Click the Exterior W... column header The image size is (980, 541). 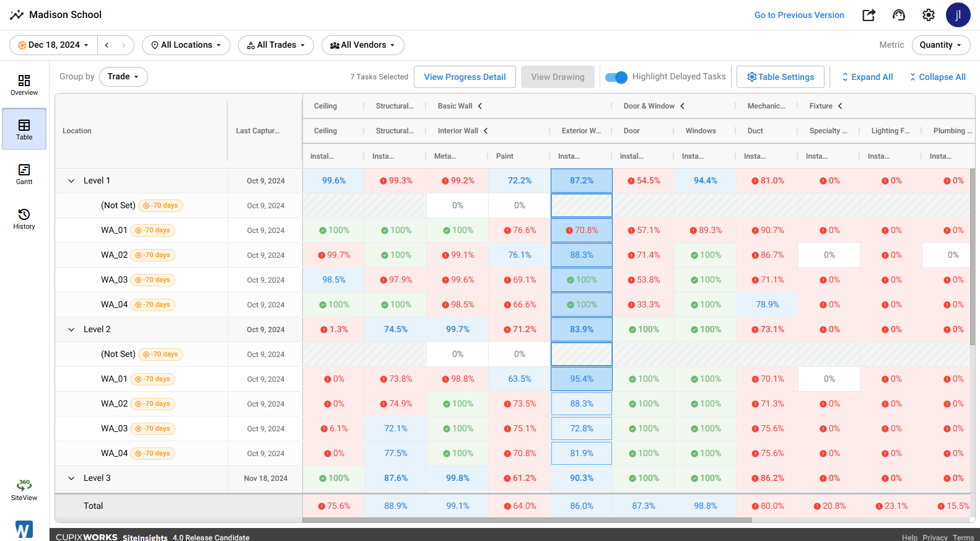(x=581, y=131)
